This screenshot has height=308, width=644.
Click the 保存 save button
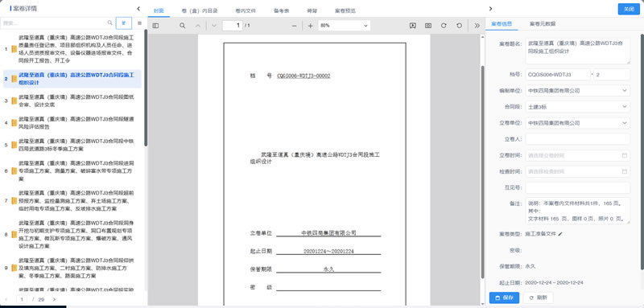[x=505, y=298]
